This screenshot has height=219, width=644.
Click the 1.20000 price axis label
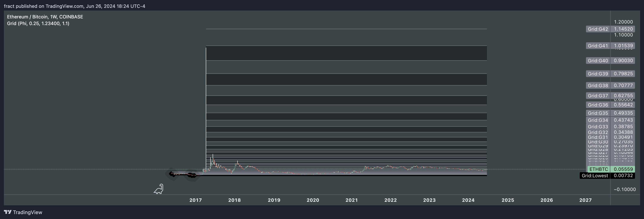point(623,22)
